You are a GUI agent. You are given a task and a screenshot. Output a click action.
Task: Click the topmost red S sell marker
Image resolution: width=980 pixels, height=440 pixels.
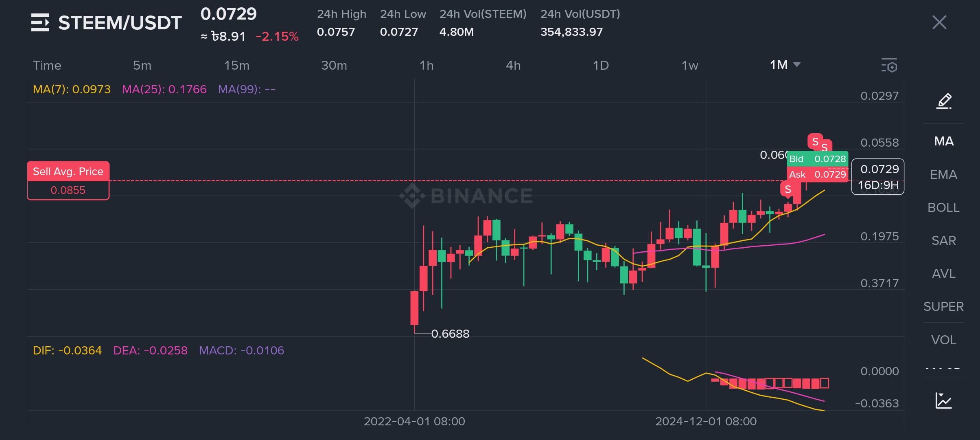pos(815,141)
